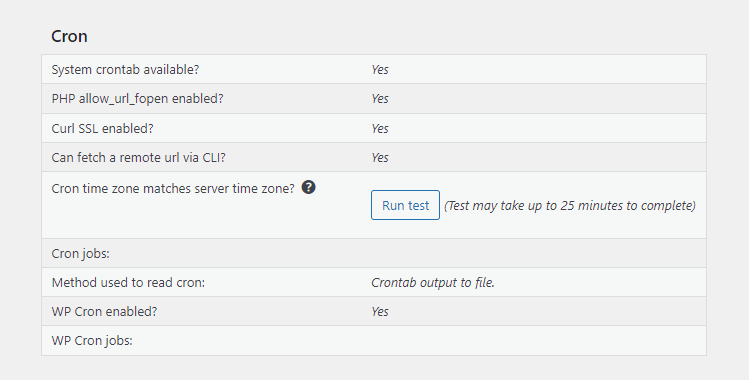The image size is (749, 380).
Task: Click the Yes value for System crontab
Action: click(x=380, y=69)
